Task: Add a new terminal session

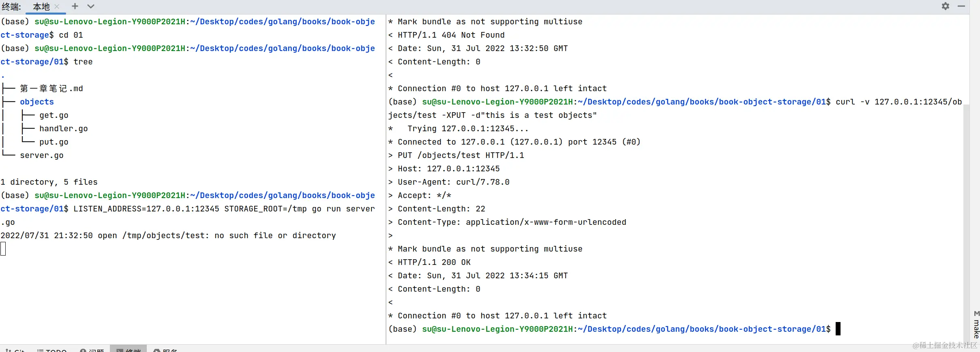Action: coord(75,6)
